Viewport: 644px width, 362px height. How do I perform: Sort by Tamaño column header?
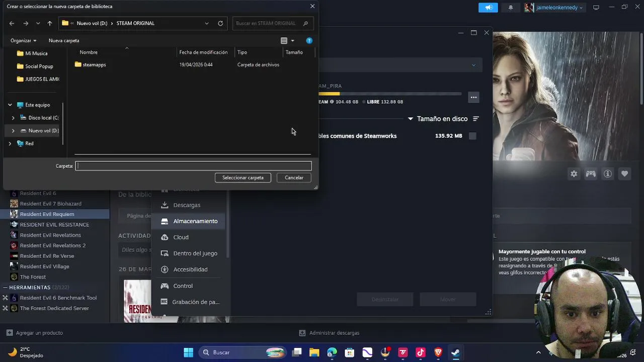coord(294,52)
